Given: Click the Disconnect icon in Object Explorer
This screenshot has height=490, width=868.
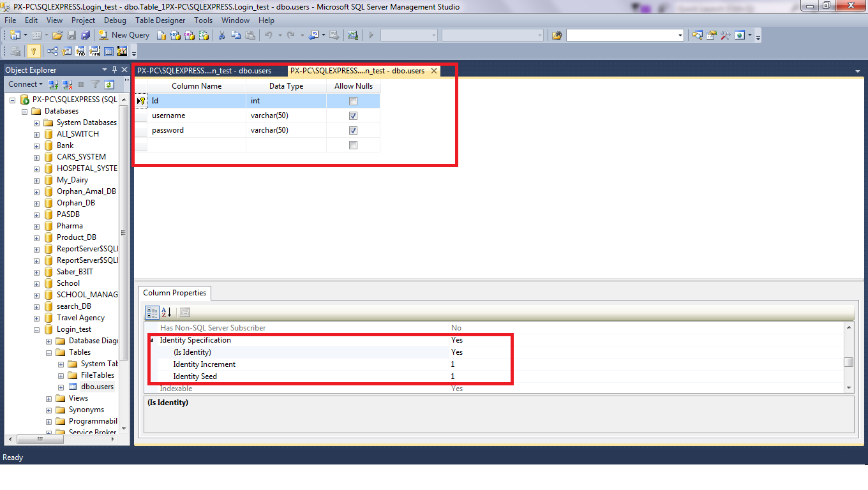Looking at the screenshot, I should click(68, 84).
